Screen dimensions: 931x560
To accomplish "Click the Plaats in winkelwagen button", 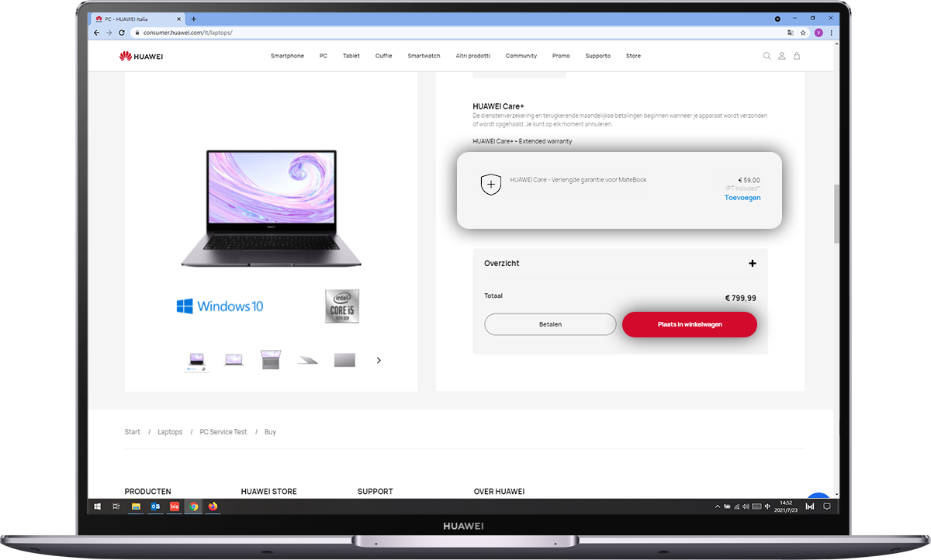I will point(690,324).
